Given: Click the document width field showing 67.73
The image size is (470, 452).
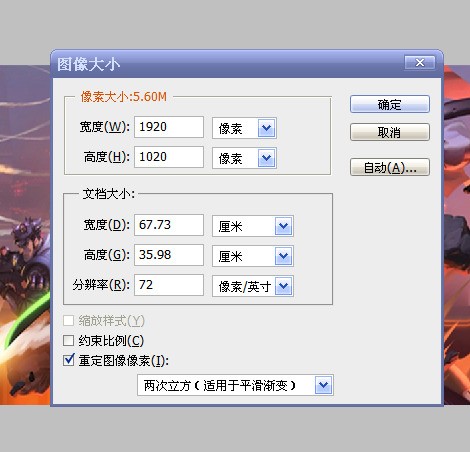Looking at the screenshot, I should [x=169, y=225].
